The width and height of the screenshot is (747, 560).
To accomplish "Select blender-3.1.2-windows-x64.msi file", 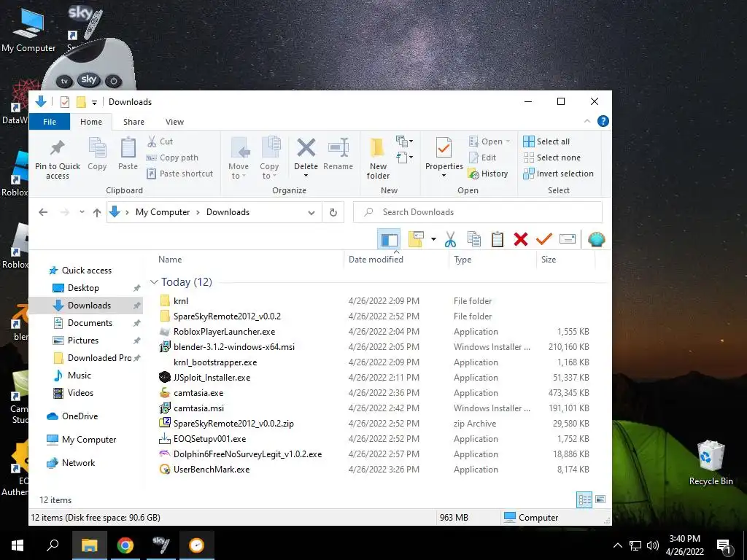I will tap(234, 347).
